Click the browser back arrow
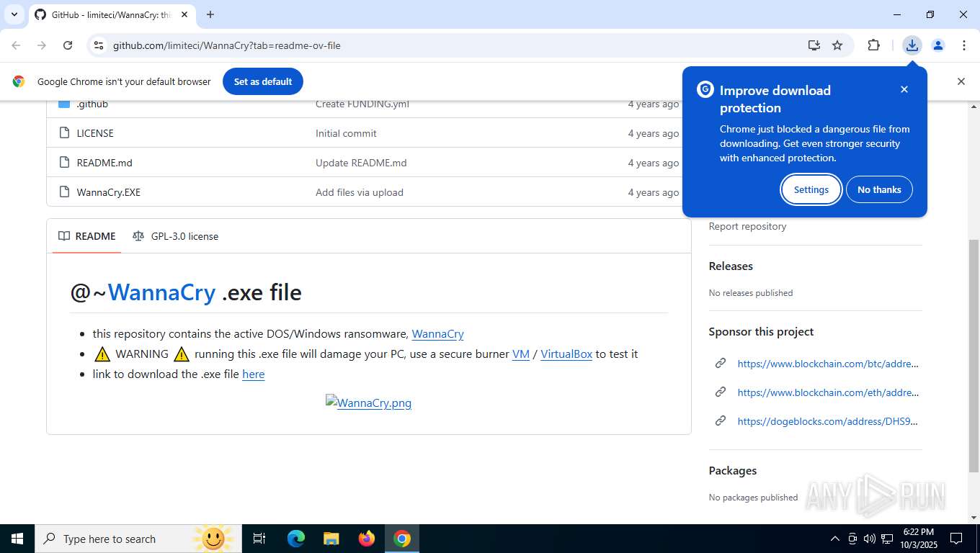980x553 pixels. coord(16,45)
